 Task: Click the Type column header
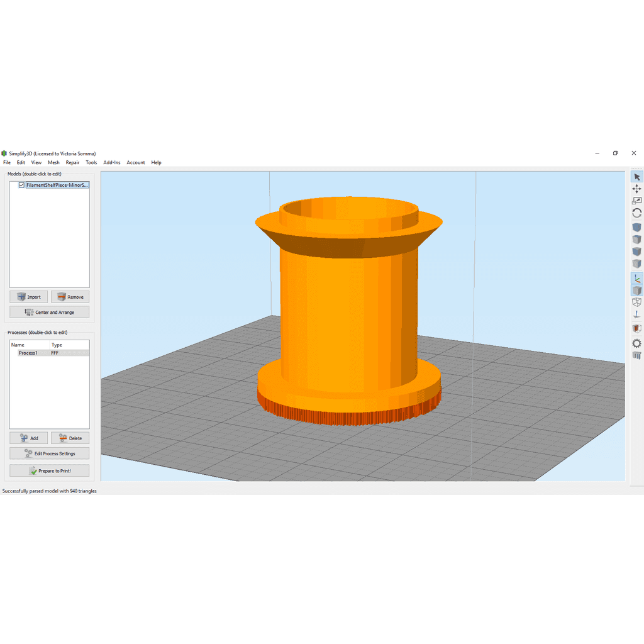coord(69,345)
